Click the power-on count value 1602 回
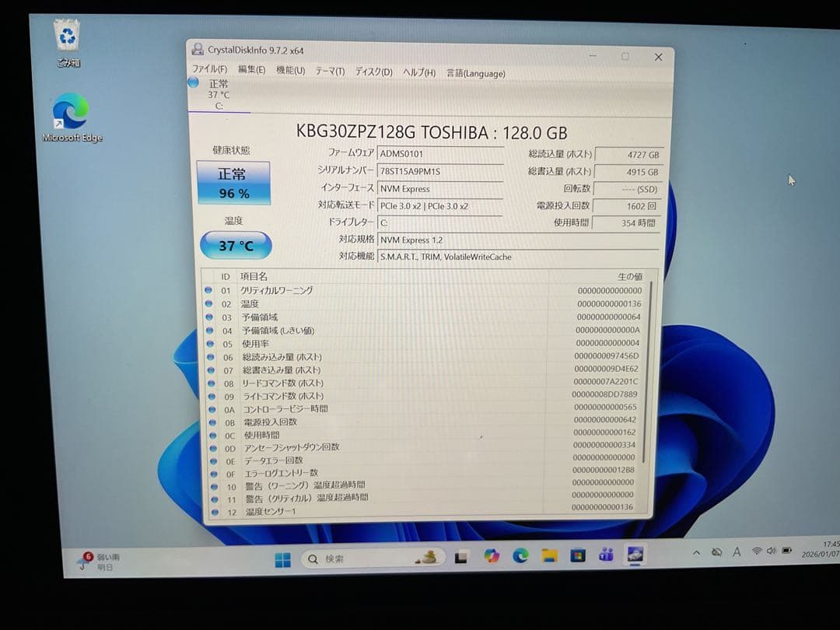The image size is (840, 630). click(x=626, y=205)
